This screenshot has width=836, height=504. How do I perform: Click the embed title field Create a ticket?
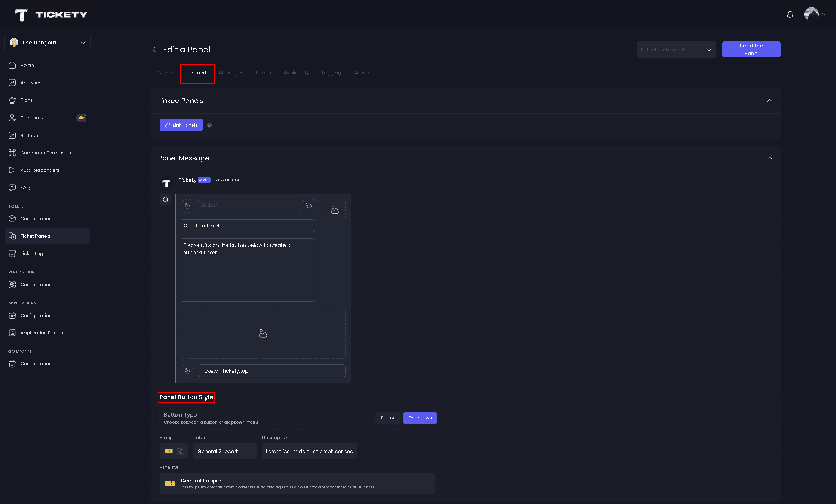click(x=248, y=226)
